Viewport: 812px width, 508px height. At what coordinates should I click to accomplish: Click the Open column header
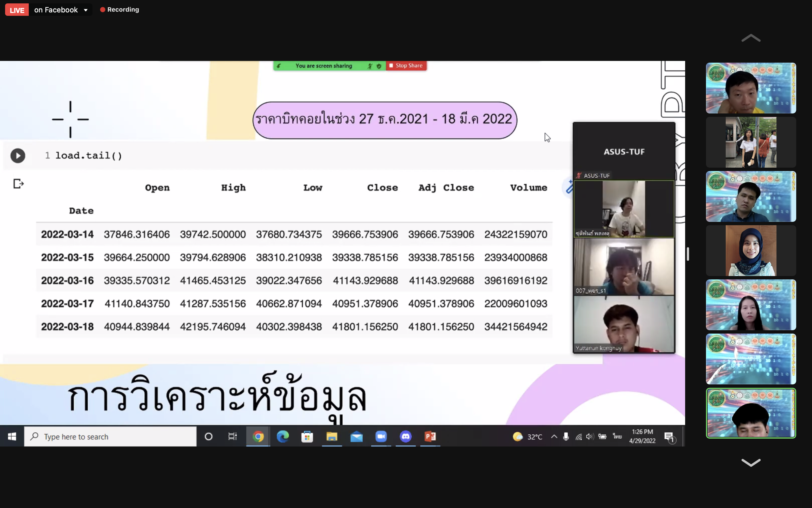click(157, 188)
